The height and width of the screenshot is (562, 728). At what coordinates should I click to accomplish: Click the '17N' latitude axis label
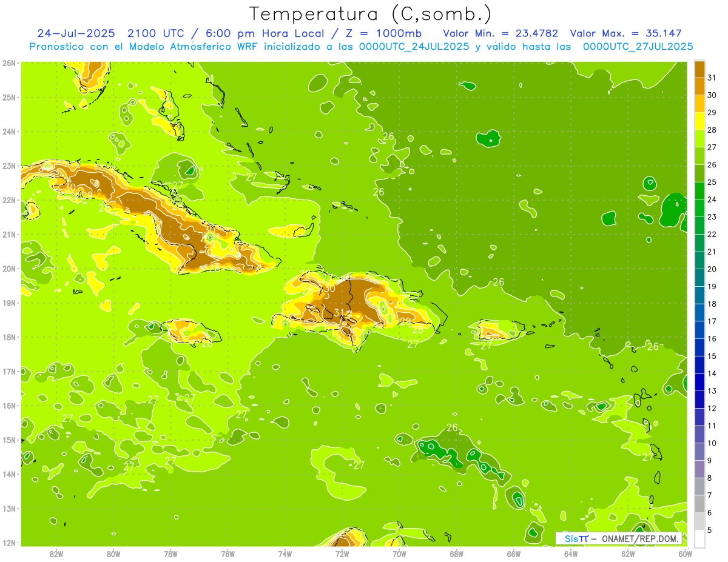click(9, 371)
